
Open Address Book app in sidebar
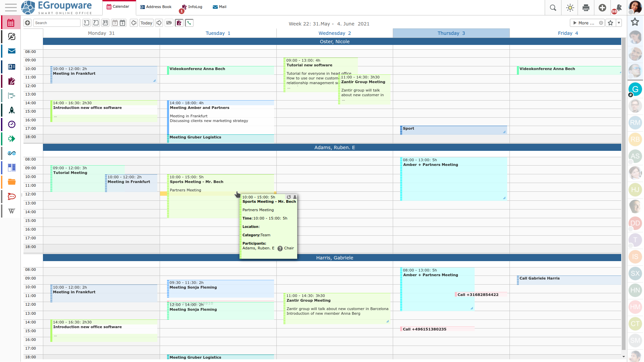click(12, 67)
